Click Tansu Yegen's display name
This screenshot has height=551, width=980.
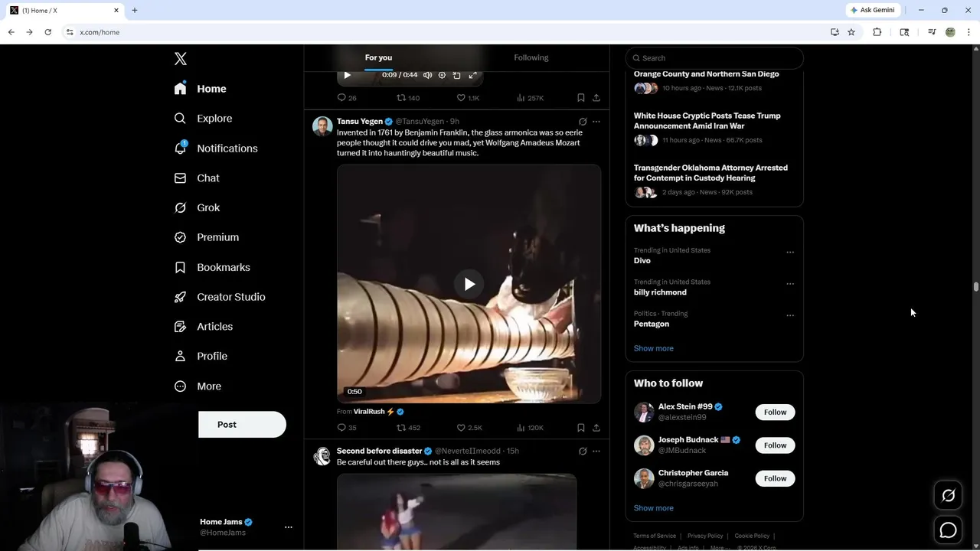[x=360, y=122]
